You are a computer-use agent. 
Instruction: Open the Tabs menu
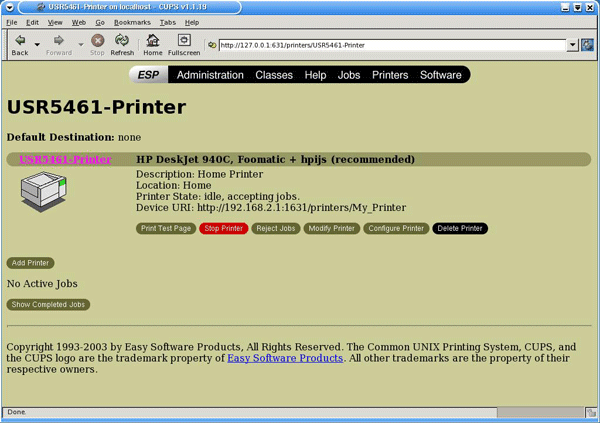click(x=167, y=21)
